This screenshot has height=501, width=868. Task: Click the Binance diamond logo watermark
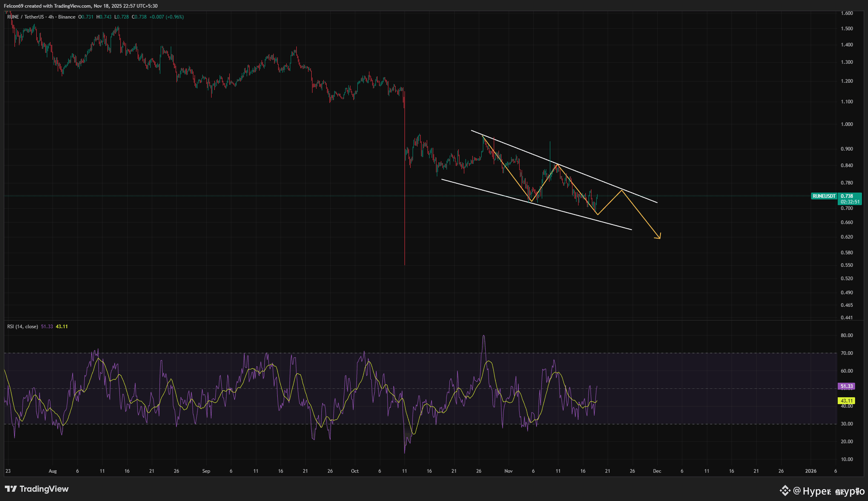tap(785, 491)
